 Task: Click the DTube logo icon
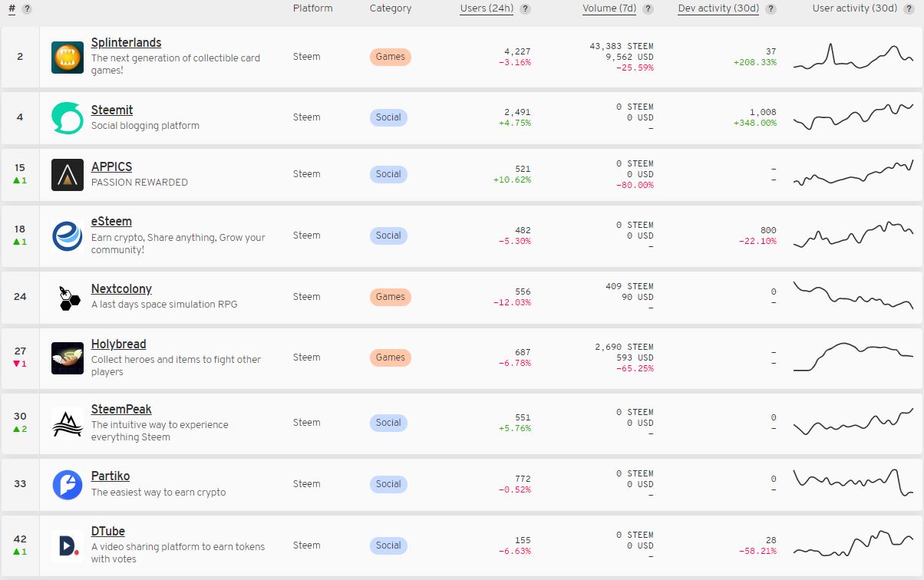[x=68, y=545]
